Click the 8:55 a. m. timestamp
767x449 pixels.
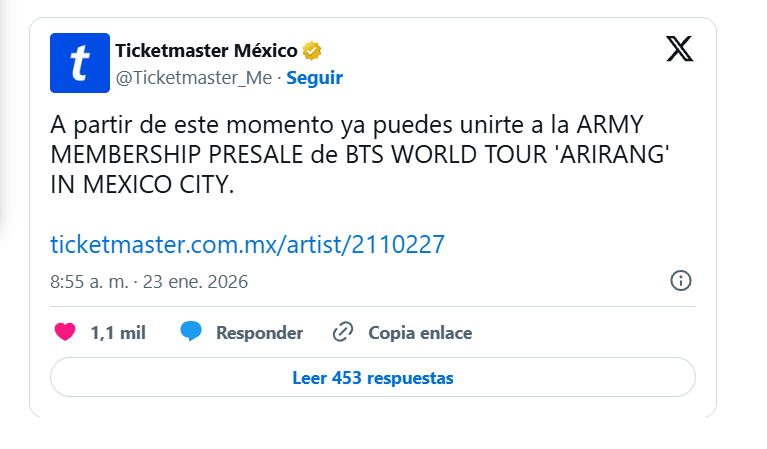(x=89, y=282)
